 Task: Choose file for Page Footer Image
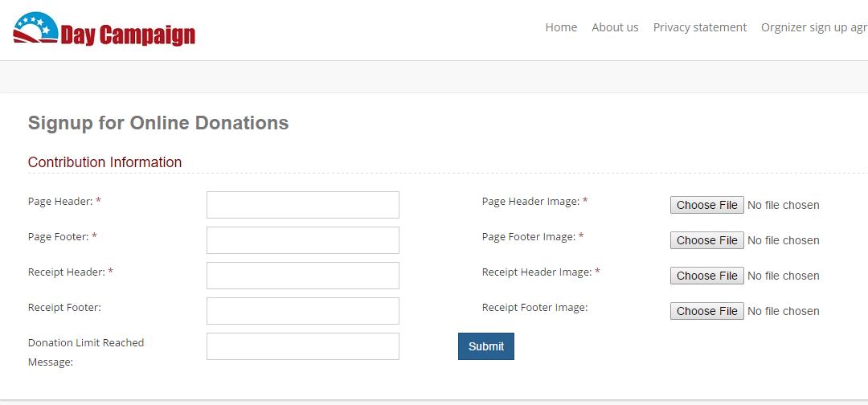tap(707, 241)
